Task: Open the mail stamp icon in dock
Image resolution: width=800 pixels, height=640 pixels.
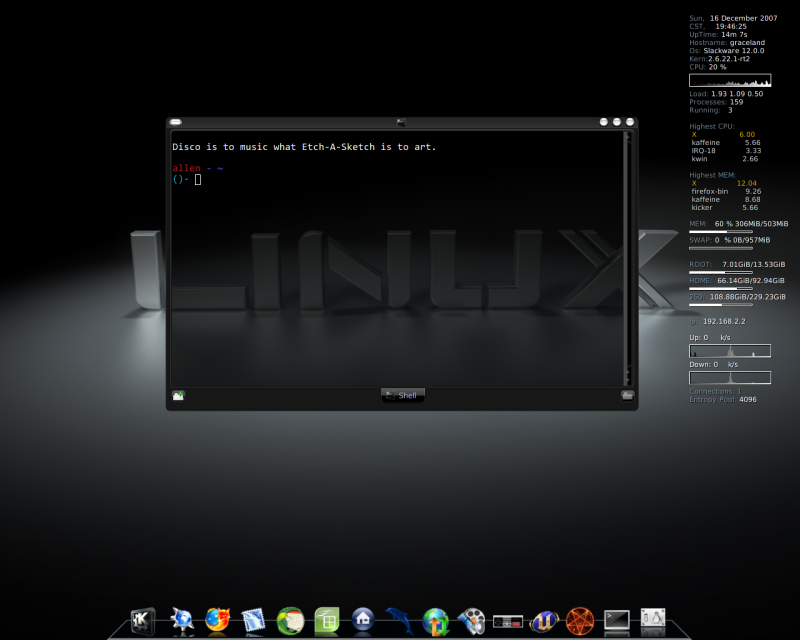Action: [x=254, y=621]
